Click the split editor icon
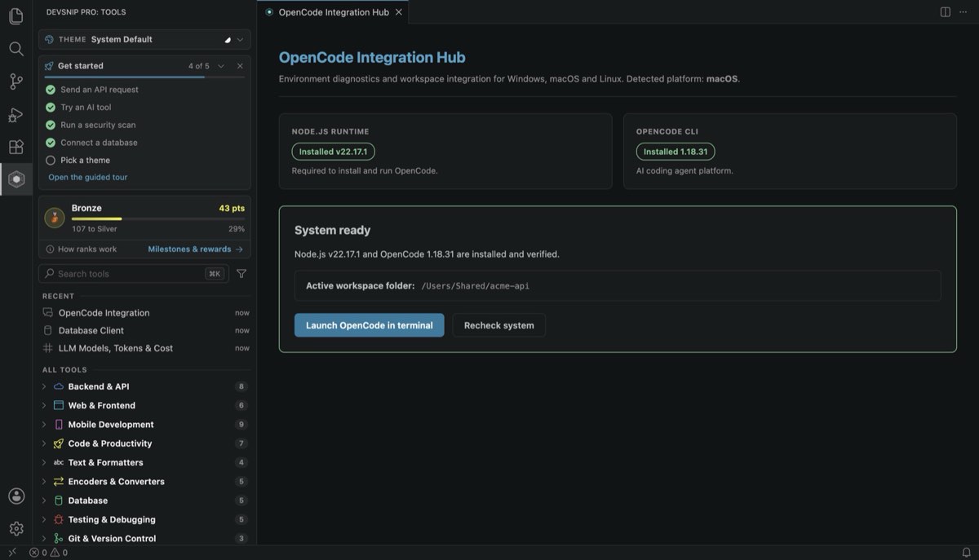979x560 pixels. [945, 12]
